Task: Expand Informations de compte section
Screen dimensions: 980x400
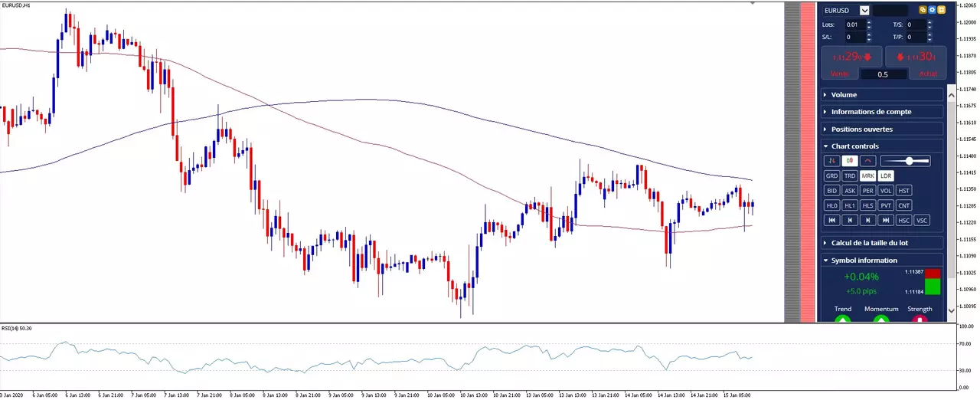Action: click(882, 112)
